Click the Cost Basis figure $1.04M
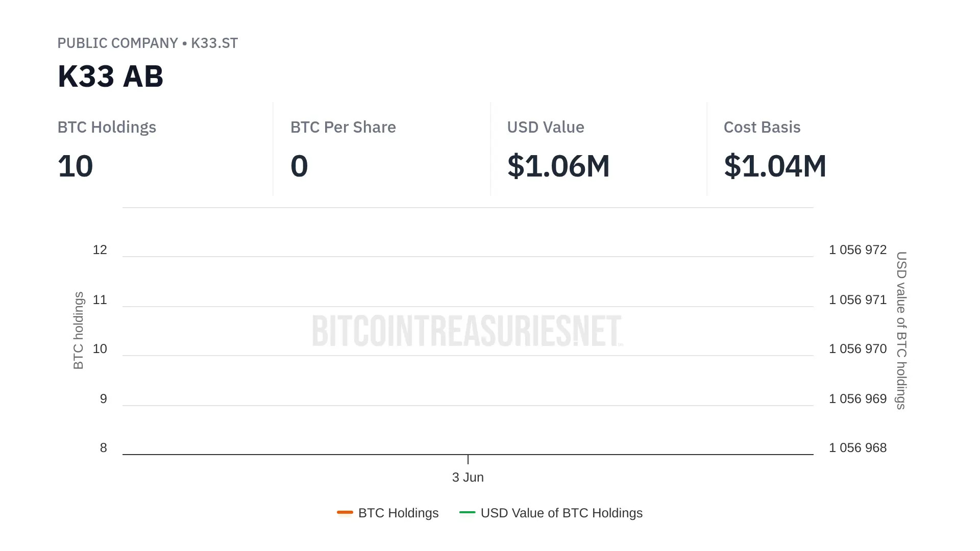Image resolution: width=980 pixels, height=551 pixels. click(775, 166)
